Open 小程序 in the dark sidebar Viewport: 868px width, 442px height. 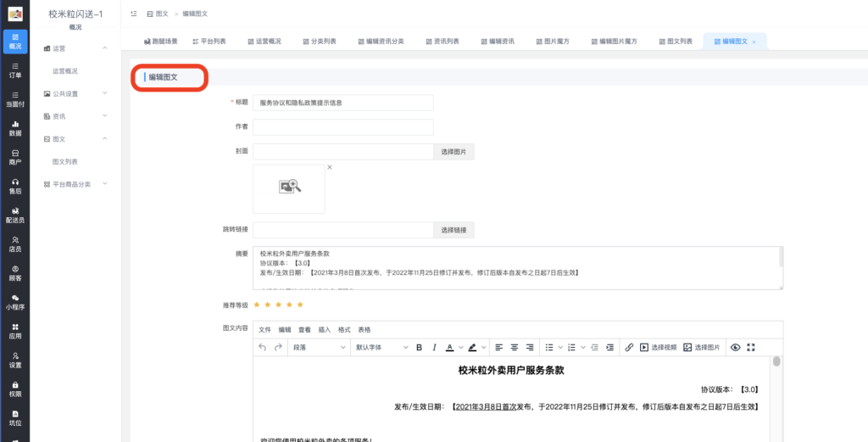(15, 302)
